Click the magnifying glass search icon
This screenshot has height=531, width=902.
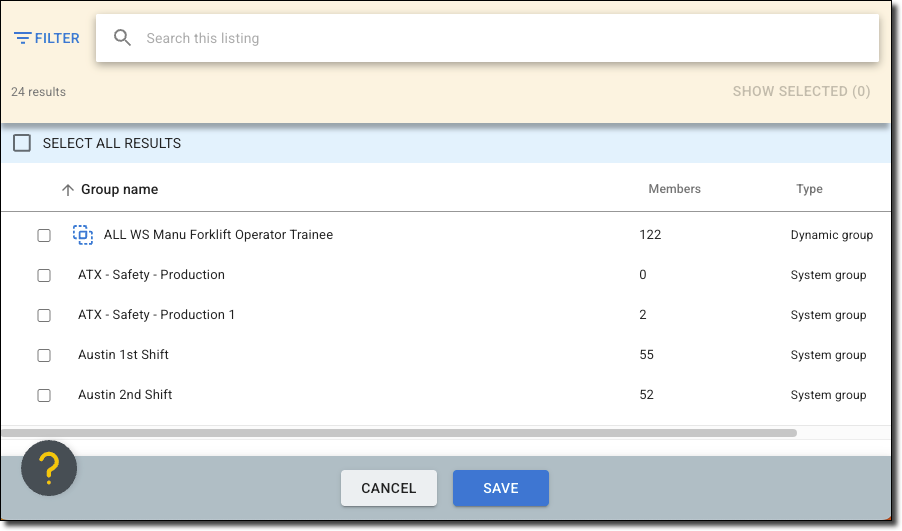point(123,38)
